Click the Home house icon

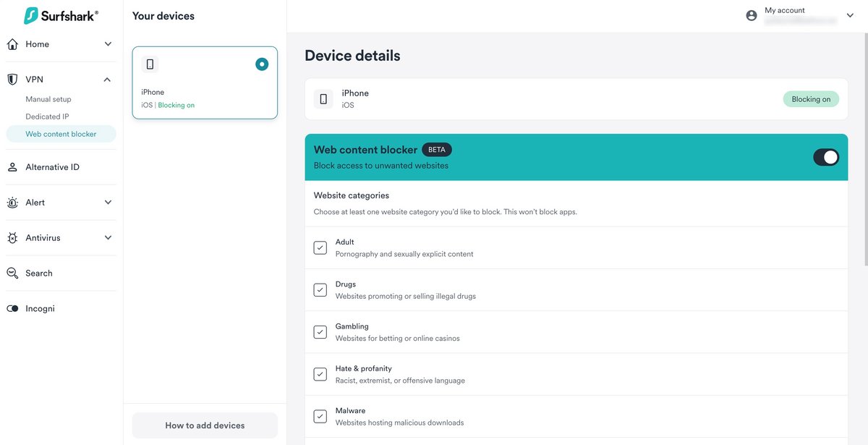tap(12, 44)
